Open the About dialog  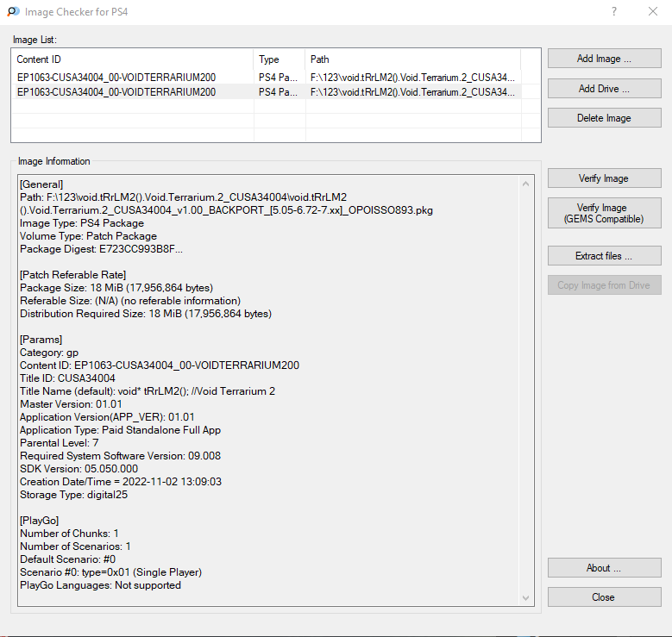click(605, 568)
